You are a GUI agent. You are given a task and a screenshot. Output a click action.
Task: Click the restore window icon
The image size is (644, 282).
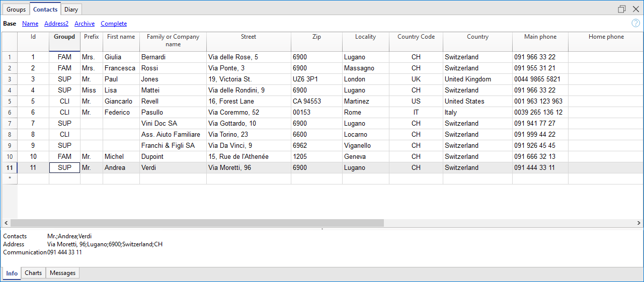622,9
